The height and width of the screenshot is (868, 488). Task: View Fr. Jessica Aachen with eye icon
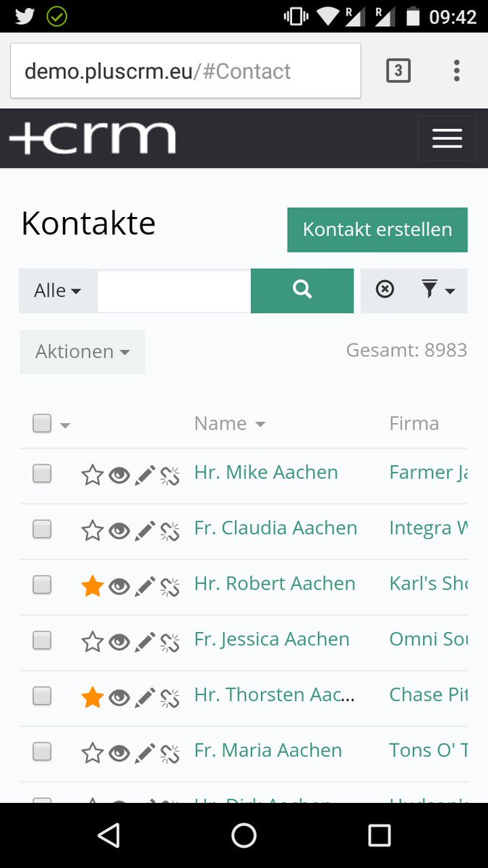coord(119,642)
